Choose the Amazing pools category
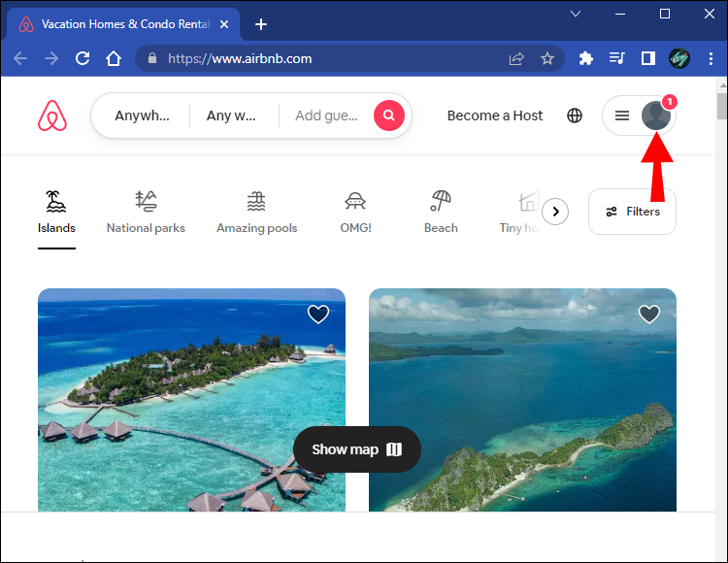 pos(256,212)
